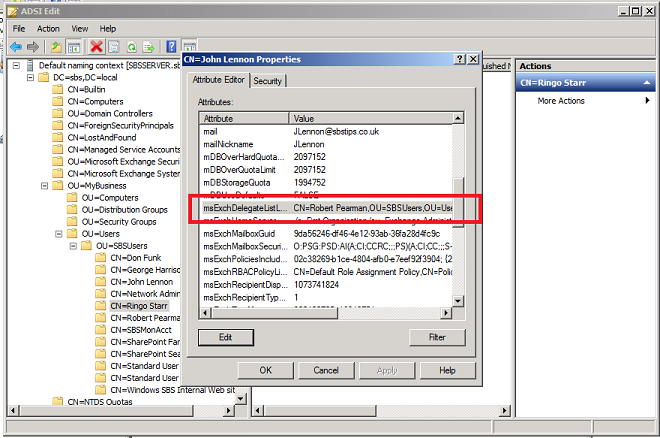Collapse the CN=Ringo Starr actions section

[x=647, y=84]
